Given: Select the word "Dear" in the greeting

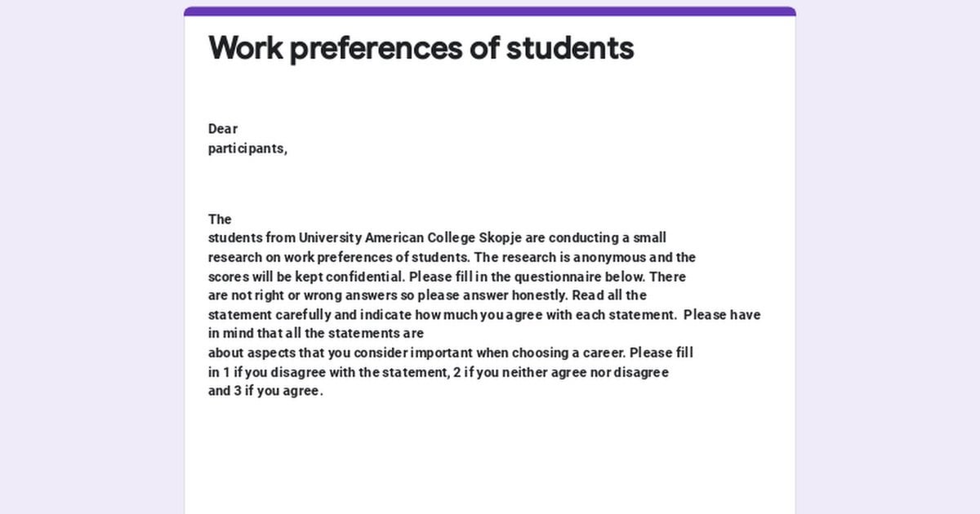Looking at the screenshot, I should click(x=223, y=129).
